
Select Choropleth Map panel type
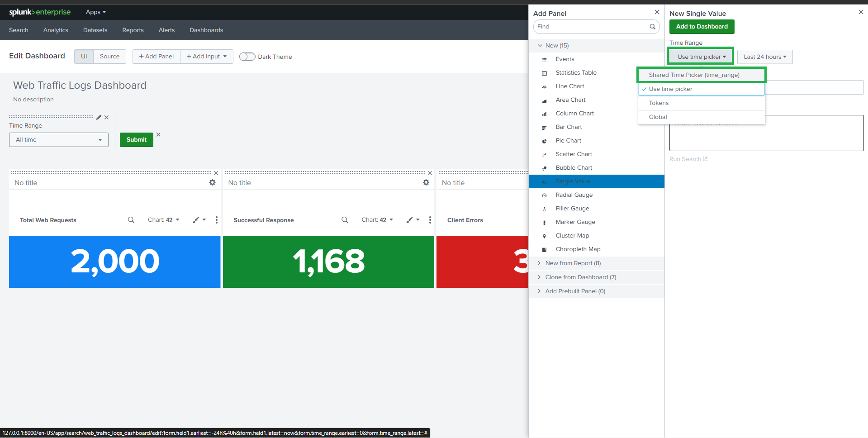pyautogui.click(x=597, y=249)
